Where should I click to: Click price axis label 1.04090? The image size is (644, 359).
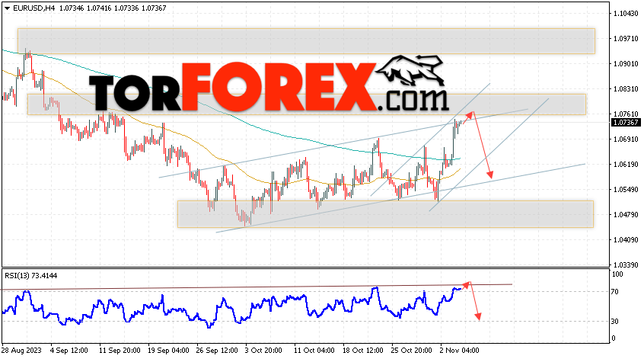(x=626, y=240)
